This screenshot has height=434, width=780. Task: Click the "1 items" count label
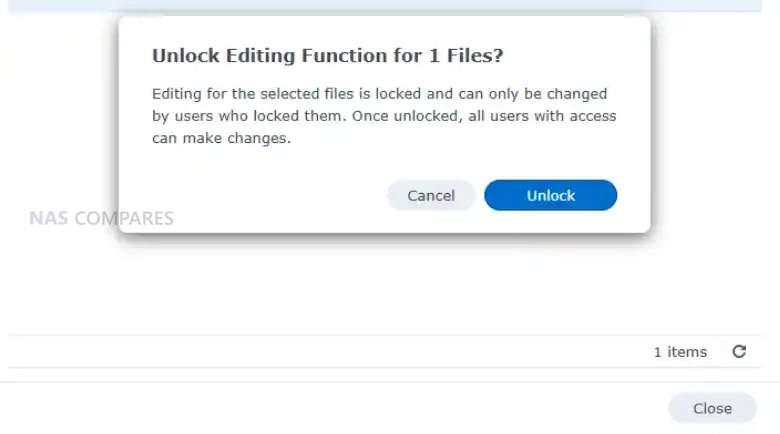(680, 352)
